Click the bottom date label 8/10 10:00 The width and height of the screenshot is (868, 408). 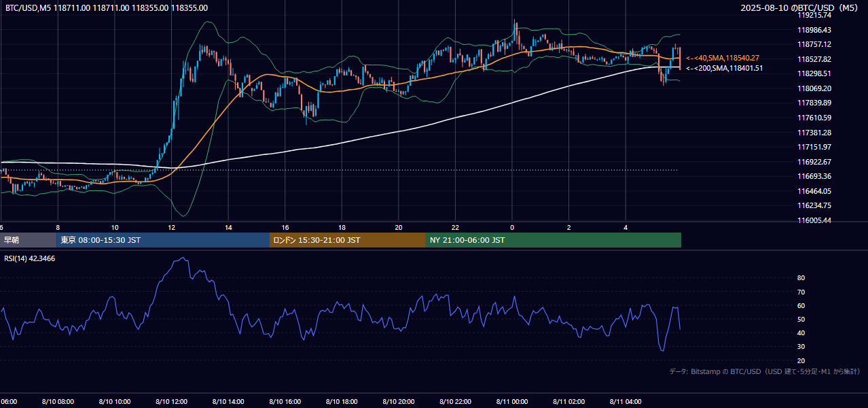coord(115,402)
